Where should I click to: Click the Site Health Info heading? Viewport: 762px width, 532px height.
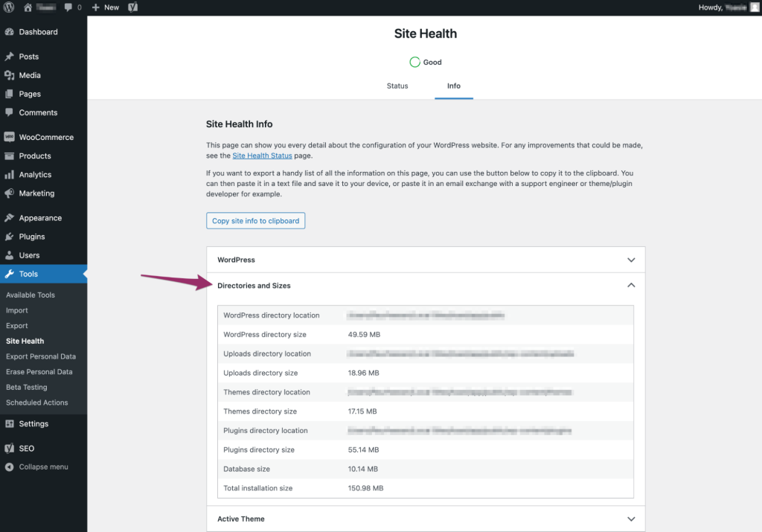(239, 124)
